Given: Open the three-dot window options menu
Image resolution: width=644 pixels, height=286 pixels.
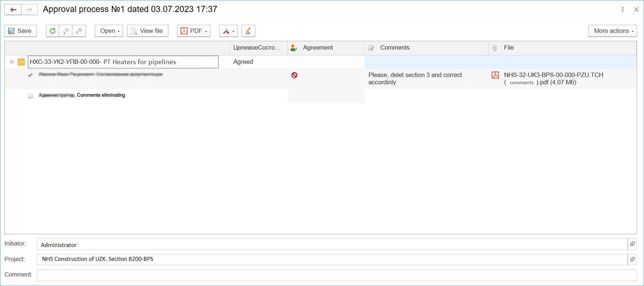Looking at the screenshot, I should tap(623, 10).
